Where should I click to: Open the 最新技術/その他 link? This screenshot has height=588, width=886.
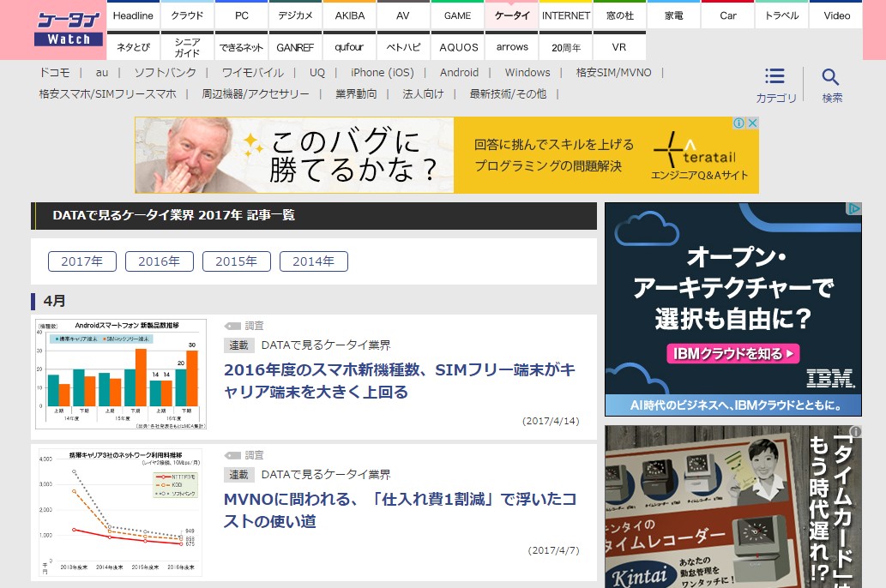508,93
